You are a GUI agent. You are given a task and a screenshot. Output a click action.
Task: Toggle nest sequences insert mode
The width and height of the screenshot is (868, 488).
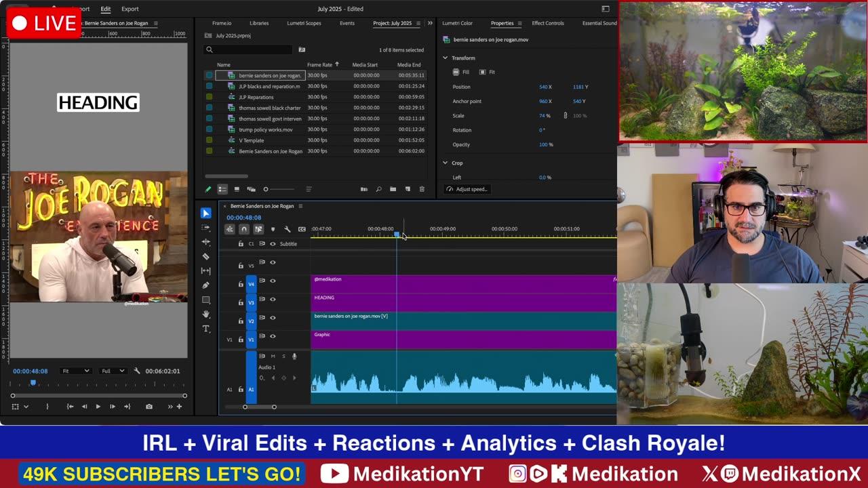click(x=230, y=229)
